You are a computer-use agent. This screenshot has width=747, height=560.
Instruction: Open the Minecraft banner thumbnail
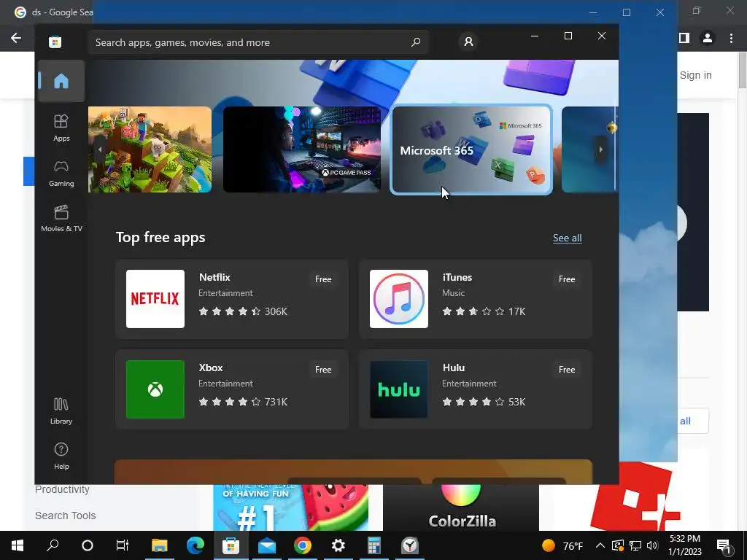tap(150, 149)
